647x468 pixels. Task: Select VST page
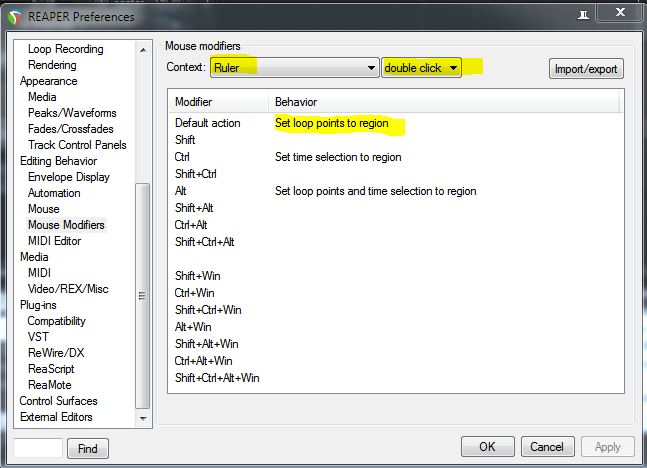coord(38,337)
